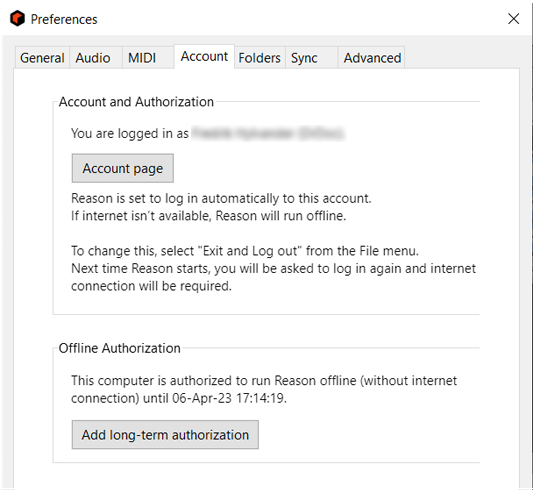The height and width of the screenshot is (490, 535).
Task: Select the Account tab
Action: [x=204, y=56]
